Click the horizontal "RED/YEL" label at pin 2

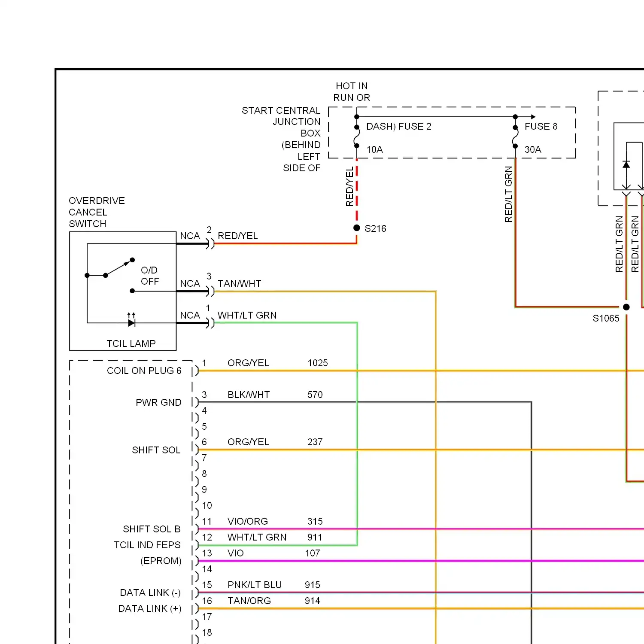click(x=238, y=236)
